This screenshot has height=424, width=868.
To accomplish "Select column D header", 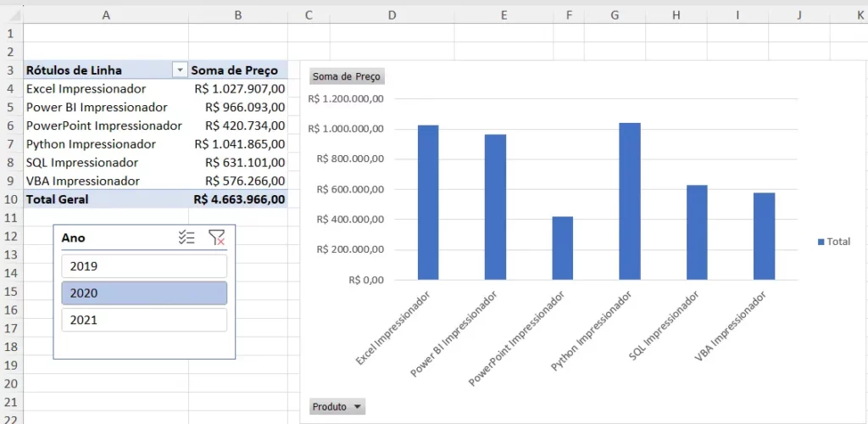I will click(392, 15).
